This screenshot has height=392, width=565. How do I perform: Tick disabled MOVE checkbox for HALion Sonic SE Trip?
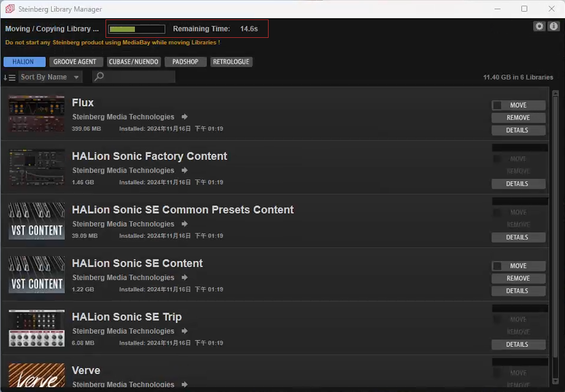(497, 319)
